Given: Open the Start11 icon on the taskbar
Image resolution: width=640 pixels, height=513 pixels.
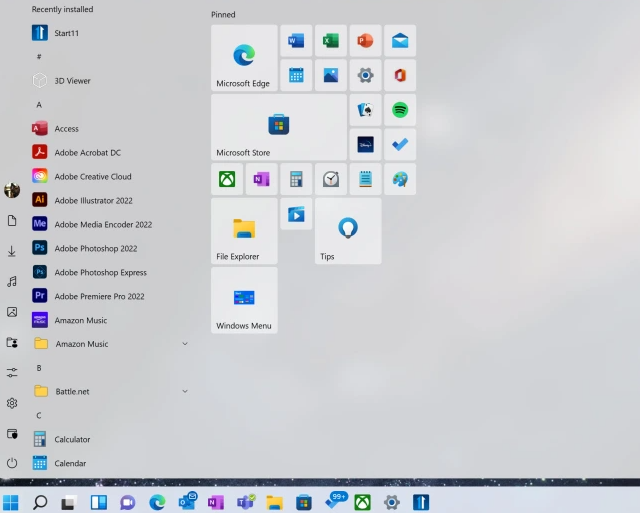Looking at the screenshot, I should [x=421, y=502].
